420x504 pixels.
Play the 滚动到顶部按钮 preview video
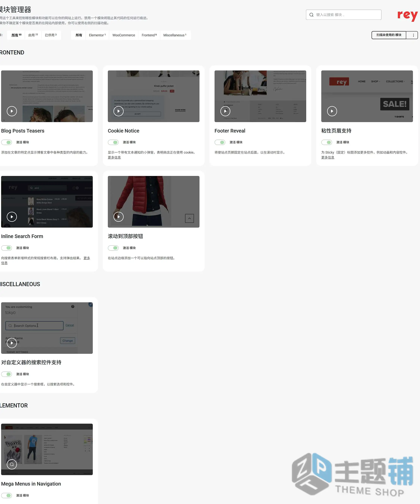pyautogui.click(x=118, y=217)
